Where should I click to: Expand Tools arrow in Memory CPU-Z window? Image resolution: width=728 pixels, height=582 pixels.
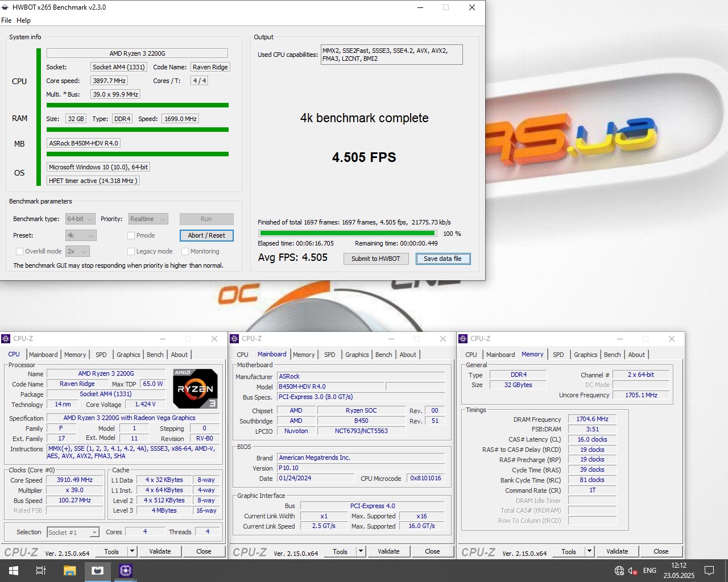pos(589,551)
